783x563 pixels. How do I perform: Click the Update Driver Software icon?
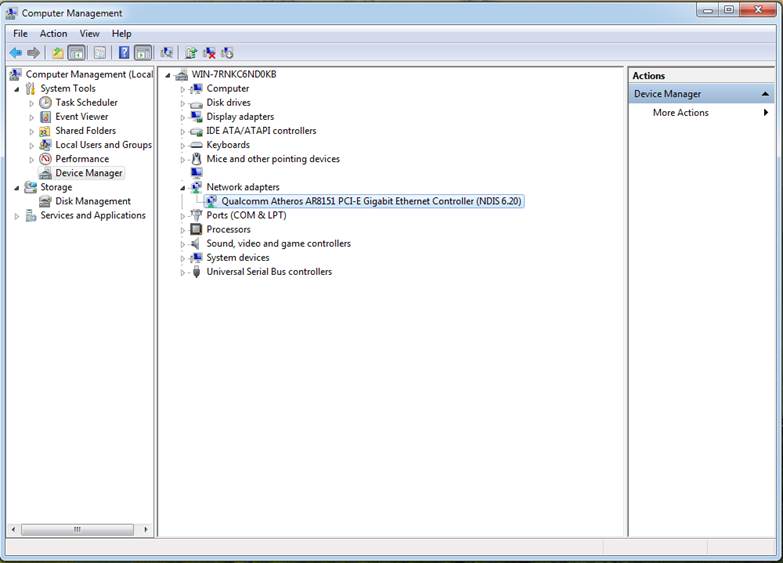pyautogui.click(x=191, y=52)
